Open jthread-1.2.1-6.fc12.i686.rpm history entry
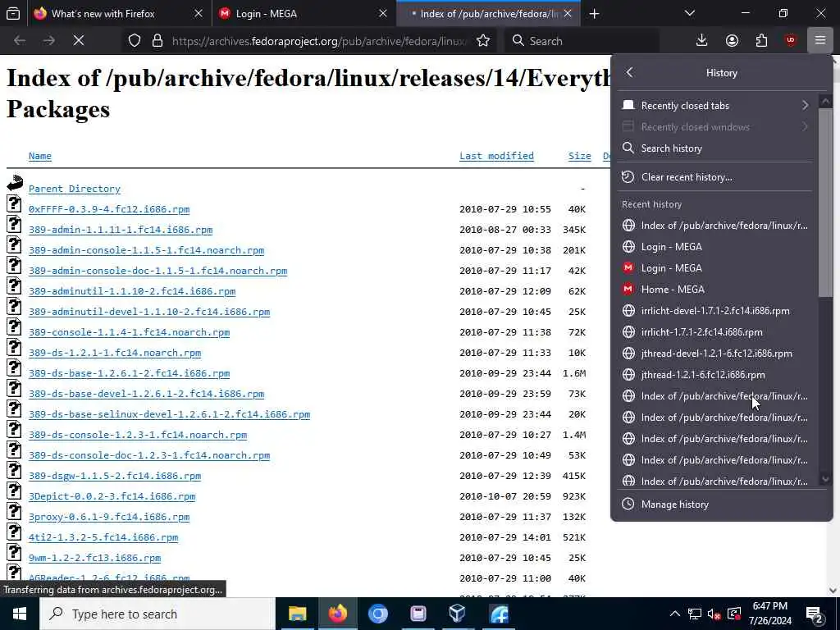This screenshot has height=630, width=840. pos(715,374)
